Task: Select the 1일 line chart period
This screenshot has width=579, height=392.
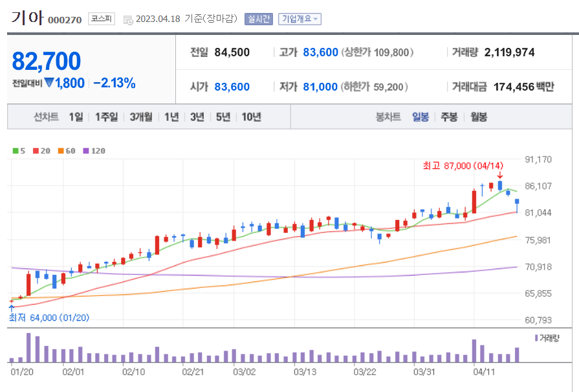Action: click(x=76, y=117)
